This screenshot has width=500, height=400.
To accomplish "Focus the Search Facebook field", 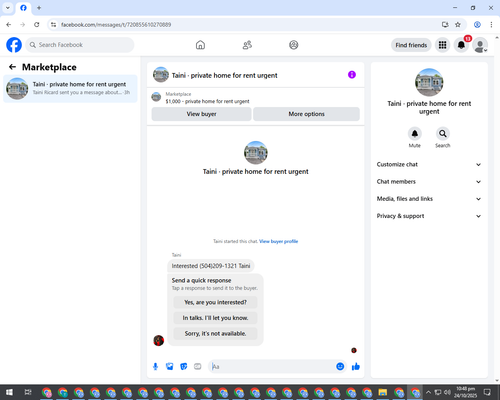I will click(80, 45).
